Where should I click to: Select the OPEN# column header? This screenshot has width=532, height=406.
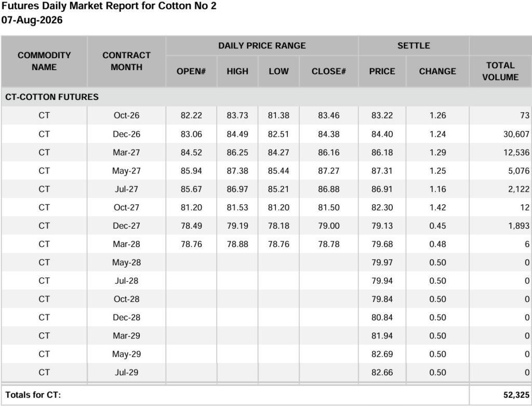pos(191,71)
